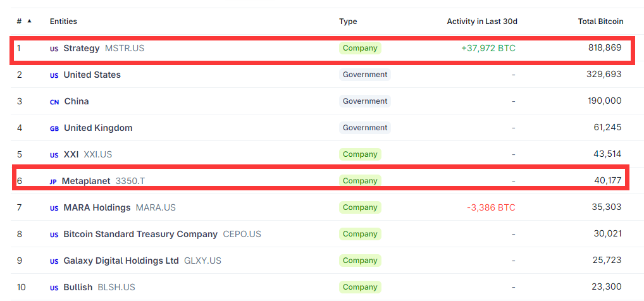Click the BLSH.US ticker
The height and width of the screenshot is (301, 644).
pyautogui.click(x=116, y=287)
